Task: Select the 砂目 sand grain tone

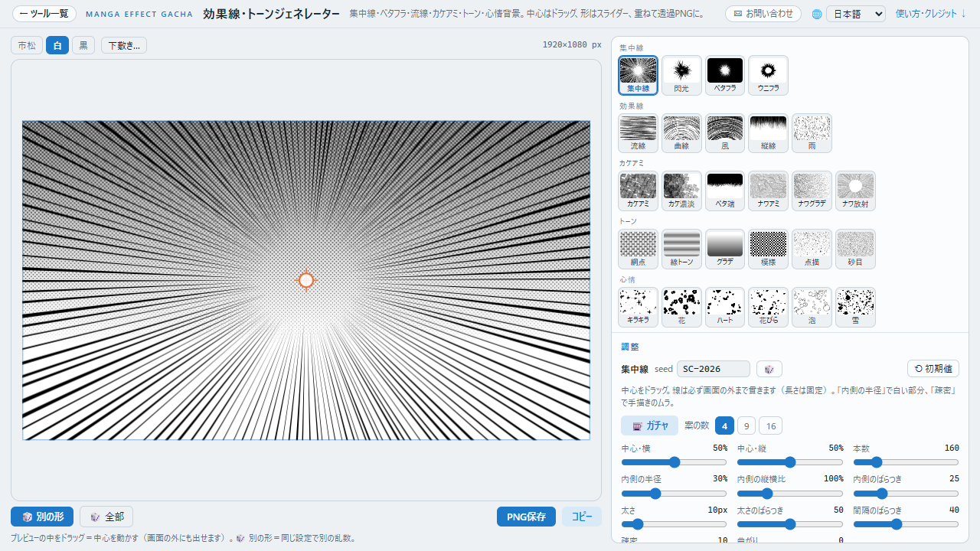Action: [x=855, y=249]
